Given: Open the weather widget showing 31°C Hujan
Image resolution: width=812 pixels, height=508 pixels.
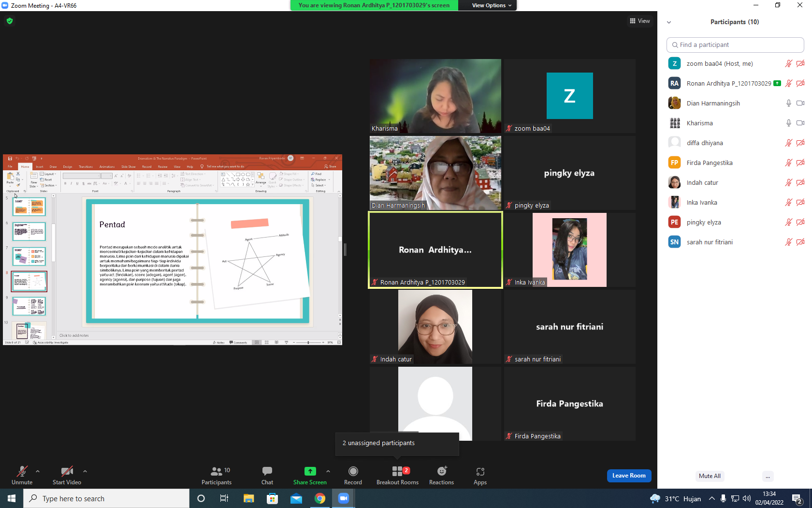Looking at the screenshot, I should 676,498.
